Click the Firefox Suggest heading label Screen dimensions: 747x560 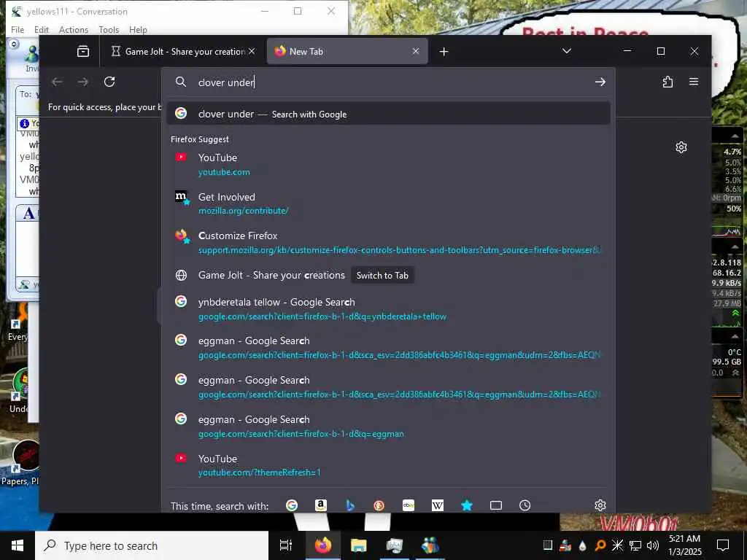(x=200, y=139)
